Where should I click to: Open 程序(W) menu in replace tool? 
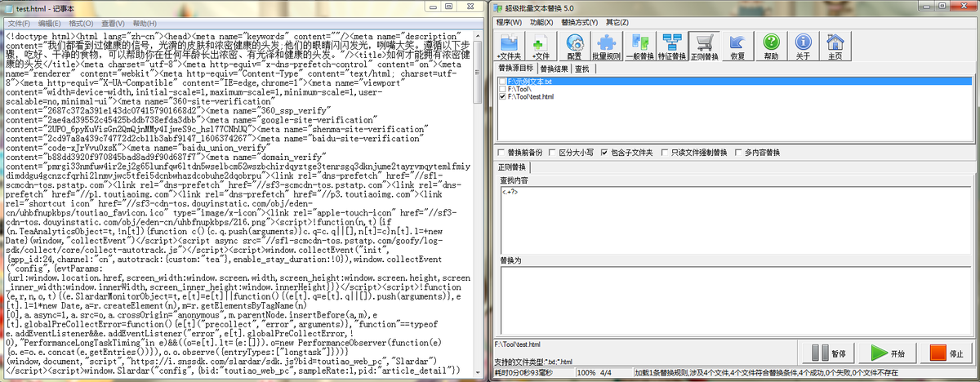(x=510, y=22)
